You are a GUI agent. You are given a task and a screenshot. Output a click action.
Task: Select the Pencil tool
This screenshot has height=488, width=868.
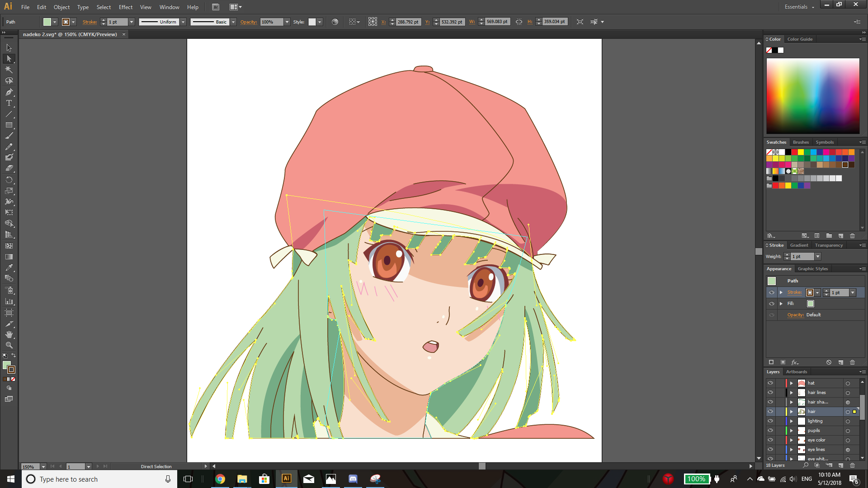[9, 146]
